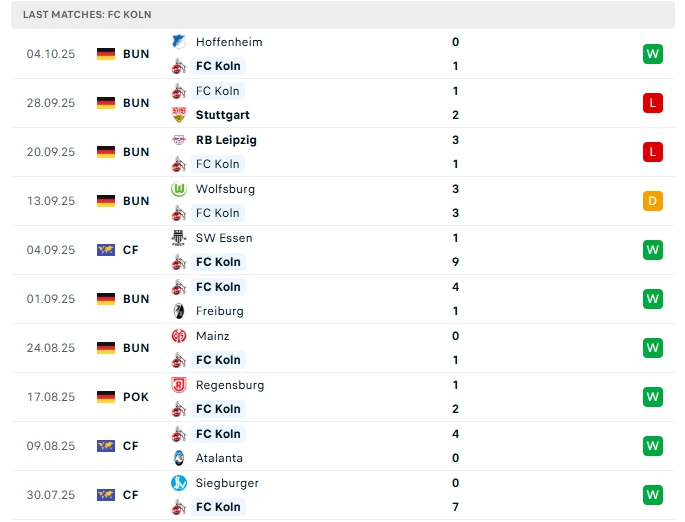Screen dimensions: 685x522
Task: Click the German flag beside 04.10.25 match
Action: [106, 54]
